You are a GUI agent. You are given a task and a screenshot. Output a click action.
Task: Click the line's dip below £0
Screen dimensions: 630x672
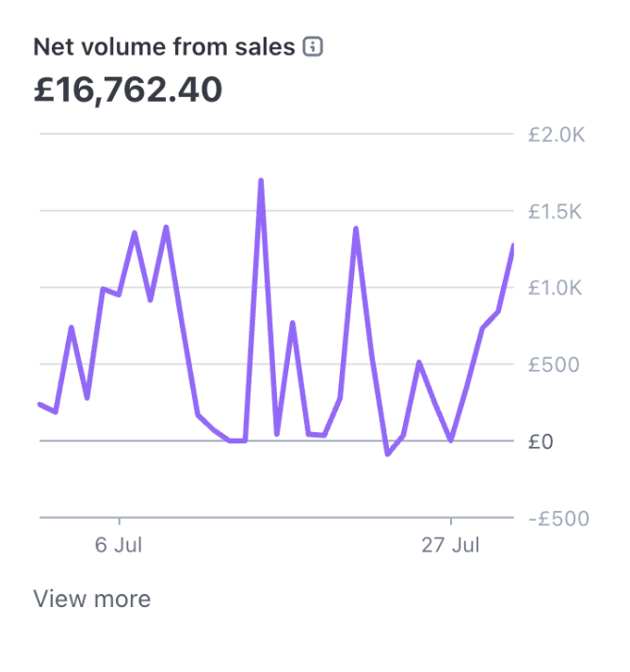(x=387, y=454)
